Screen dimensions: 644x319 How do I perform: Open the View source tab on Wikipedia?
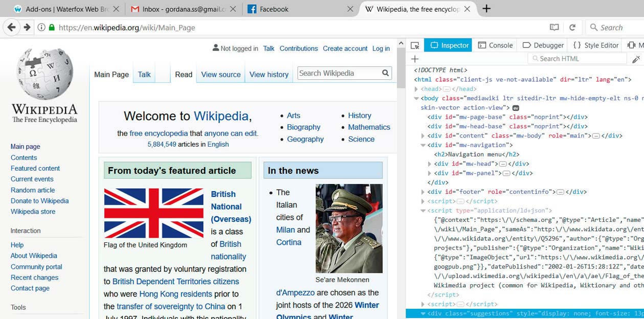click(x=221, y=74)
